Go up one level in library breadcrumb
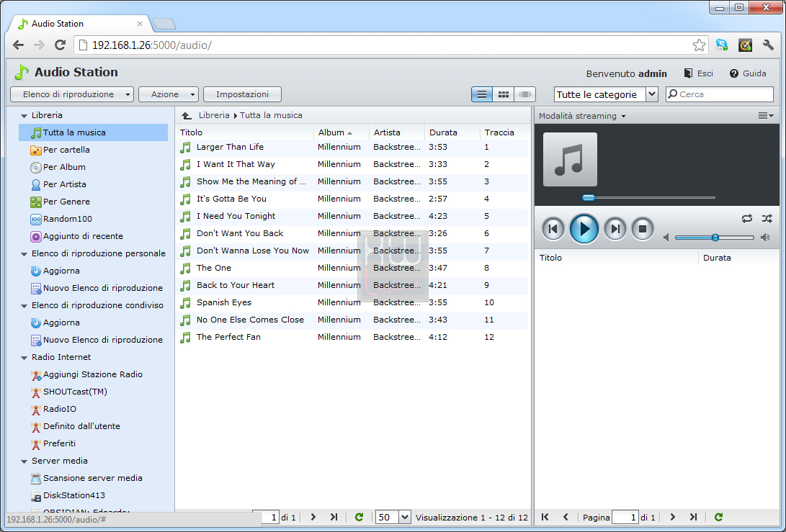The height and width of the screenshot is (532, 786). [187, 115]
